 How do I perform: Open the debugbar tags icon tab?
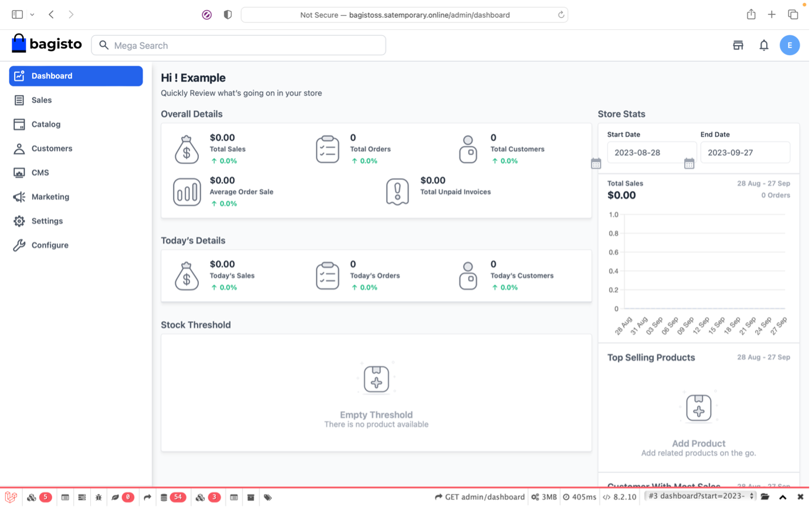tap(268, 497)
